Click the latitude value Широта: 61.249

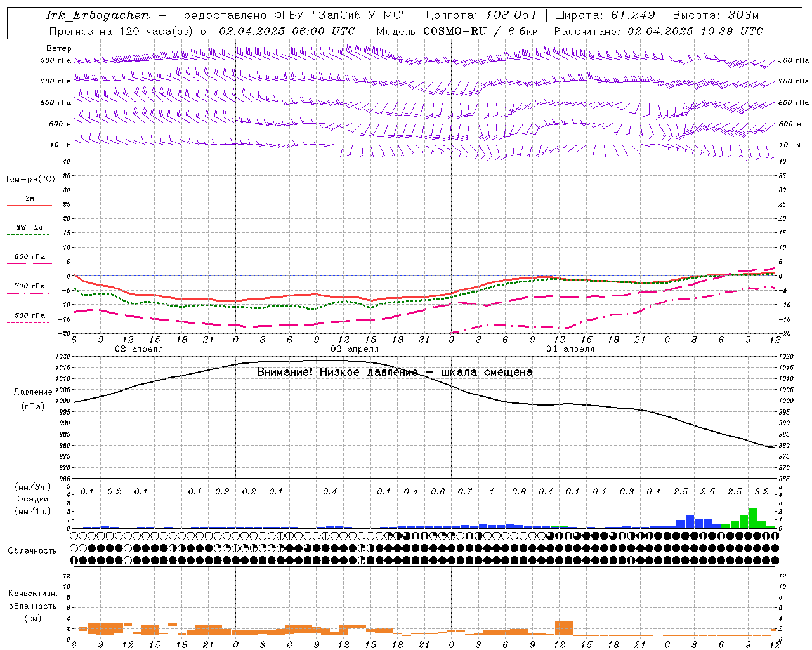pos(605,15)
